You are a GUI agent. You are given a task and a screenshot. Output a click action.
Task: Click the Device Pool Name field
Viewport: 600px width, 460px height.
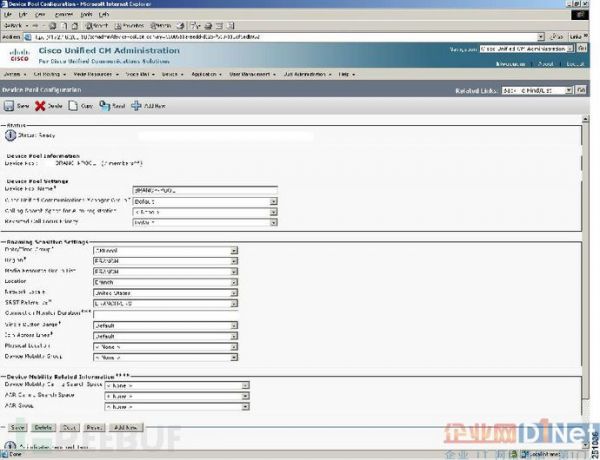tap(205, 190)
